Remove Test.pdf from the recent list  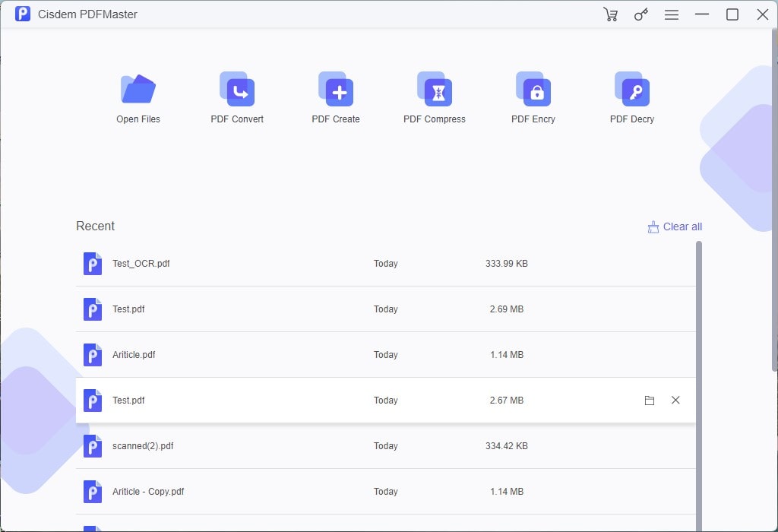click(675, 400)
